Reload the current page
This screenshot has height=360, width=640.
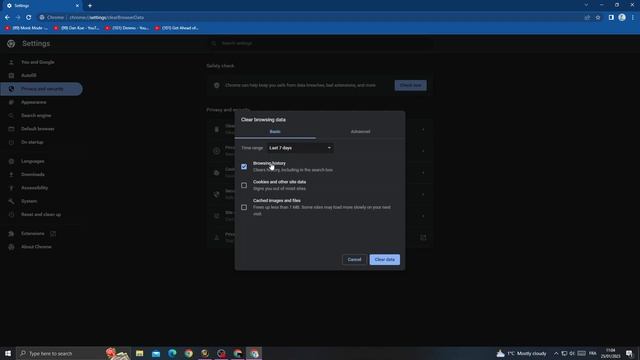(x=29, y=18)
